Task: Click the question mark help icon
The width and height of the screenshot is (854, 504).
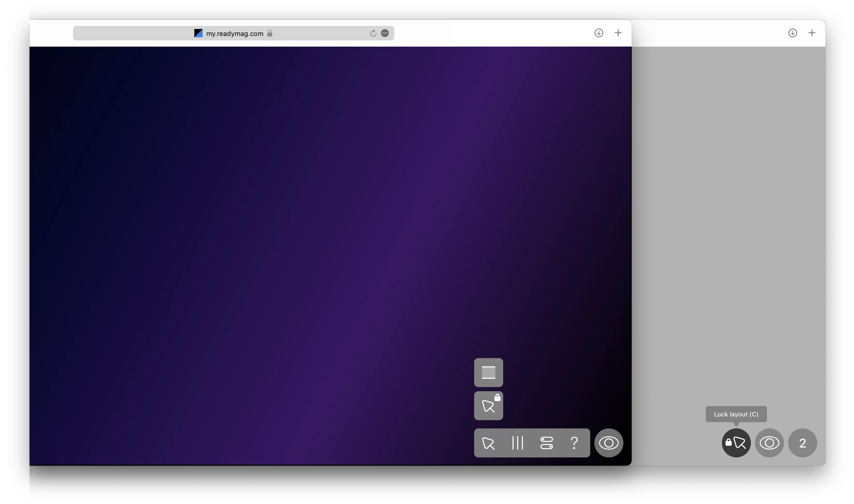Action: tap(575, 443)
